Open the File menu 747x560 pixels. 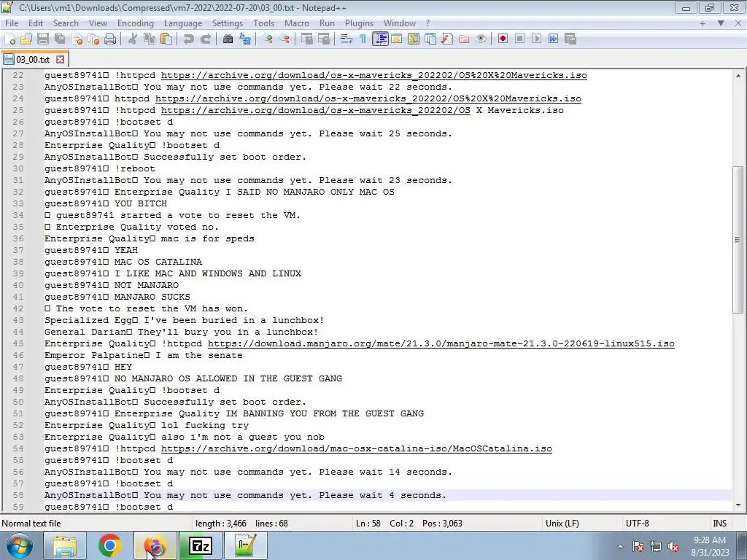pyautogui.click(x=12, y=23)
